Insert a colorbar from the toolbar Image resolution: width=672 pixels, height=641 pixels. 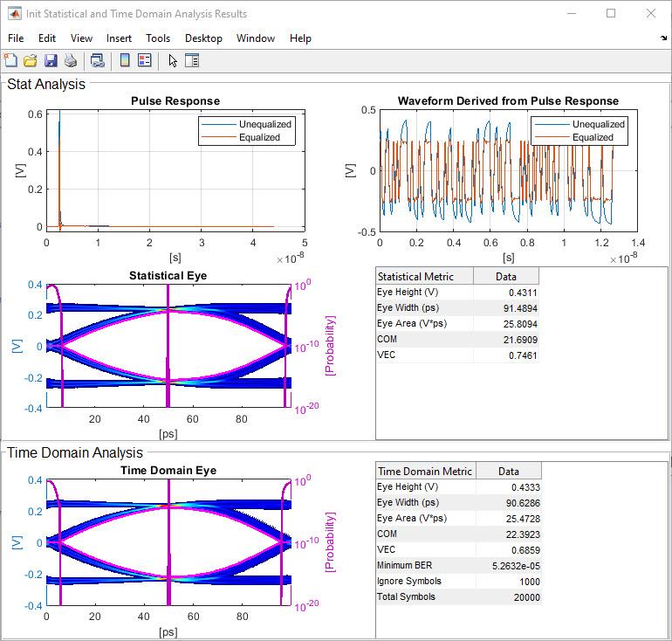pos(125,60)
